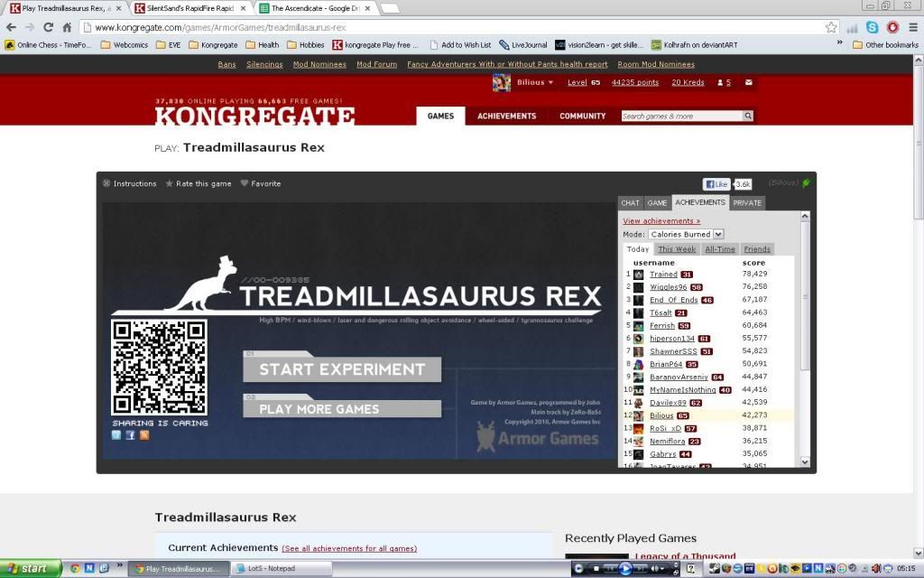This screenshot has width=924, height=578.
Task: Open the Chrome menu icon
Action: click(x=913, y=27)
